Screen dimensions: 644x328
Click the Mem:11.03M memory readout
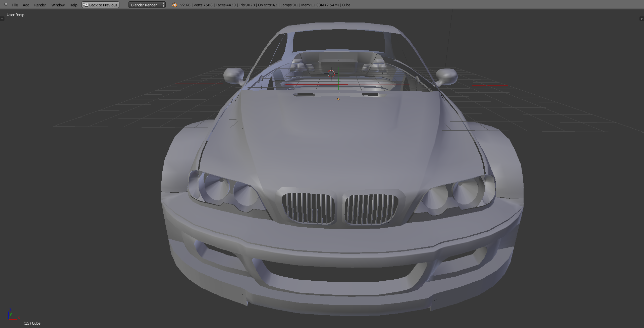click(x=320, y=5)
